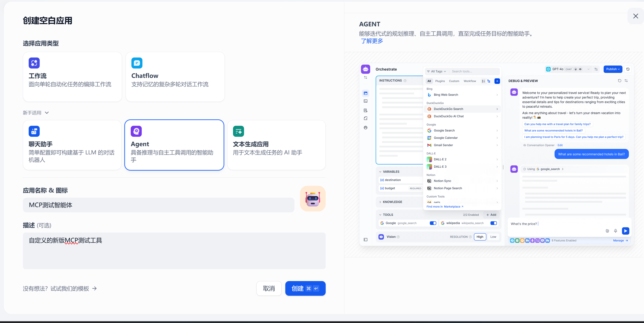644x323 pixels.
Task: Create the app with 创建 button
Action: coord(305,288)
